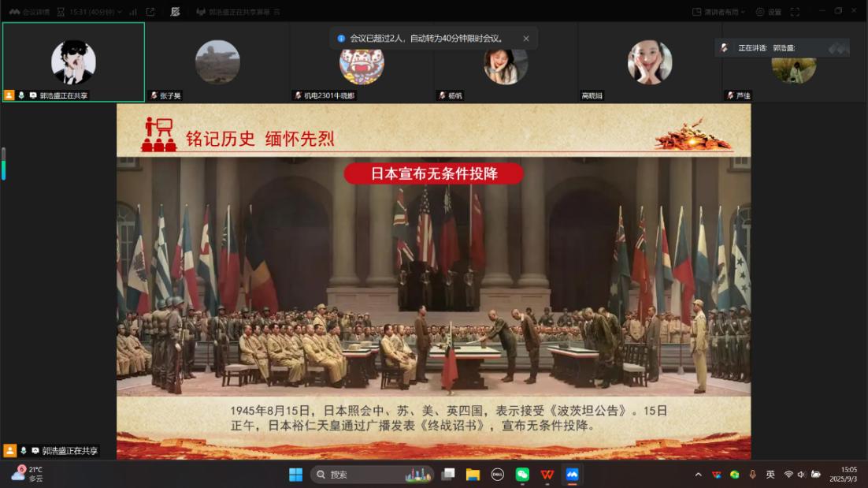This screenshot has height=488, width=868.
Task: Click the 正在讲话 speaker indicator banner
Action: point(781,48)
